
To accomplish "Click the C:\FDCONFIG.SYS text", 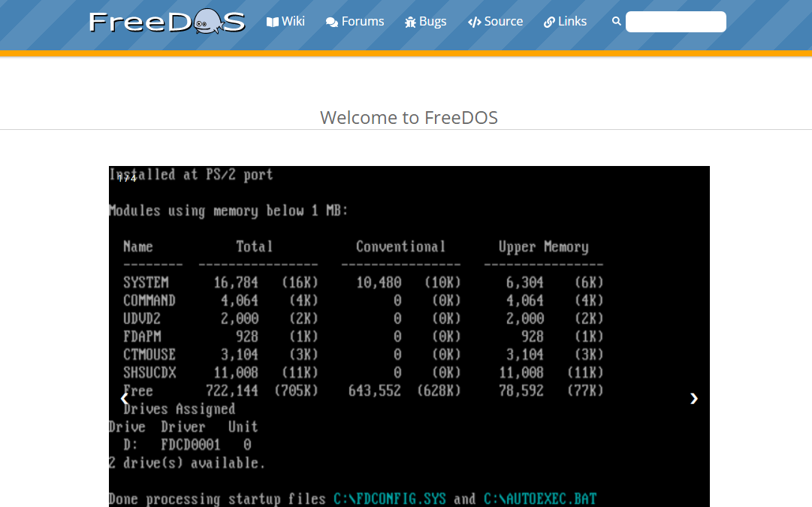I will [x=389, y=499].
